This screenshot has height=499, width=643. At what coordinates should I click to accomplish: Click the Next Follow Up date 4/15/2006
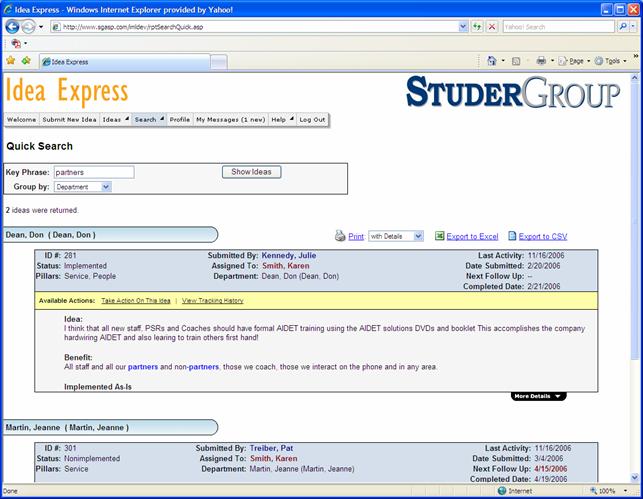(x=551, y=469)
